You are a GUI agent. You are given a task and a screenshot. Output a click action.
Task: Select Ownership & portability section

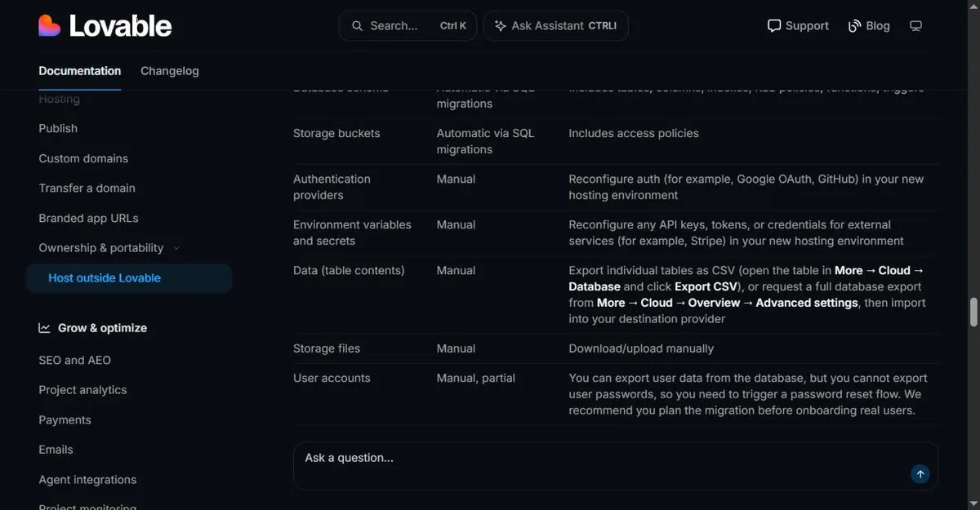coord(101,248)
